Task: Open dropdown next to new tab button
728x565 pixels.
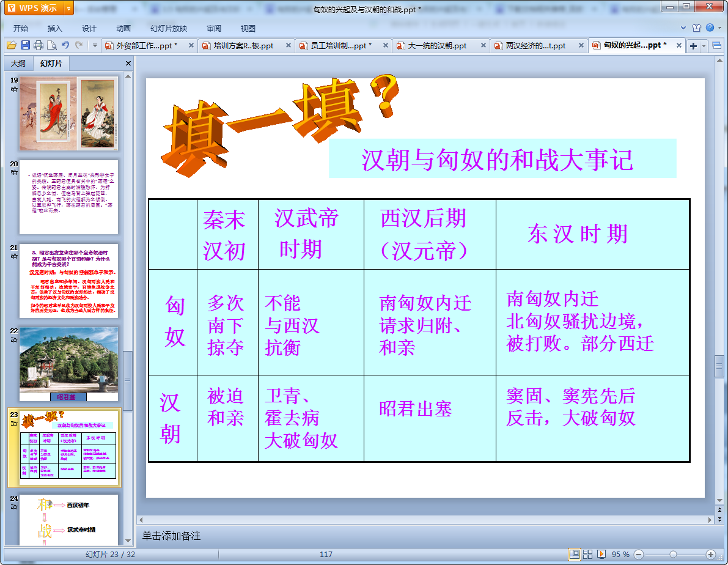Action: pos(704,46)
